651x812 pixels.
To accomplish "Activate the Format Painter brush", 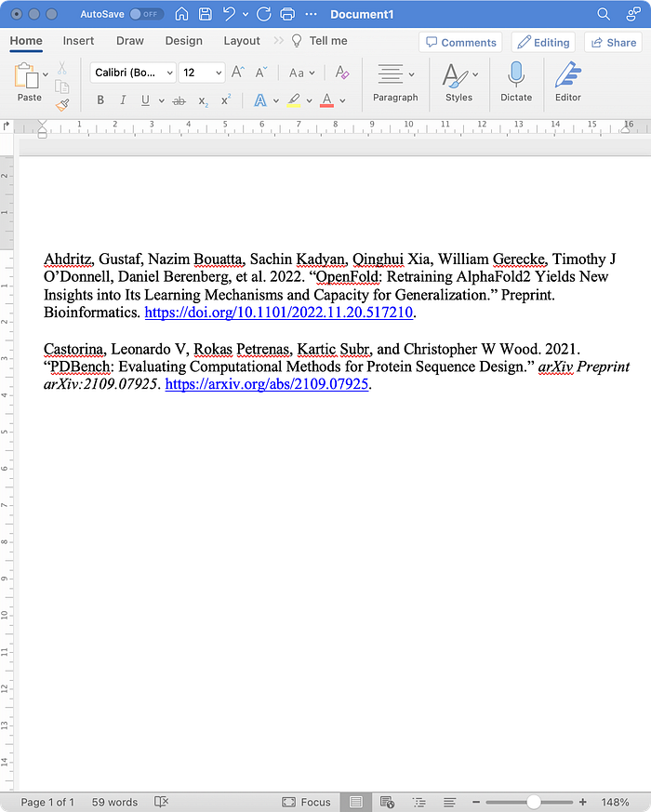I will 62,105.
